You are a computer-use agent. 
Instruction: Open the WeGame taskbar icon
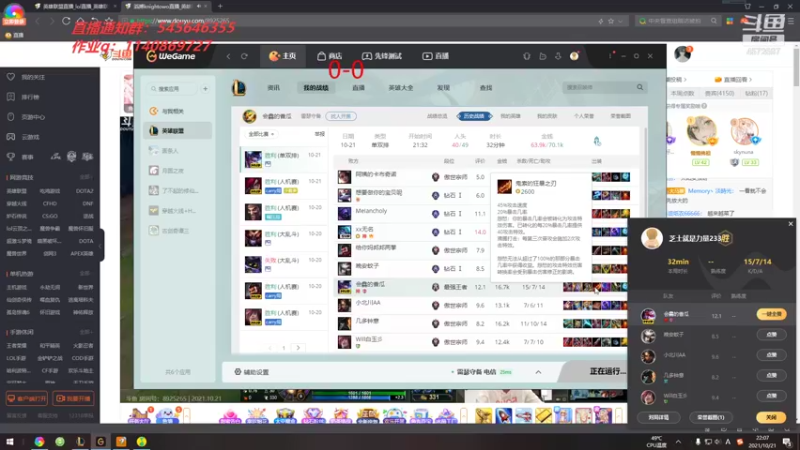tap(101, 441)
